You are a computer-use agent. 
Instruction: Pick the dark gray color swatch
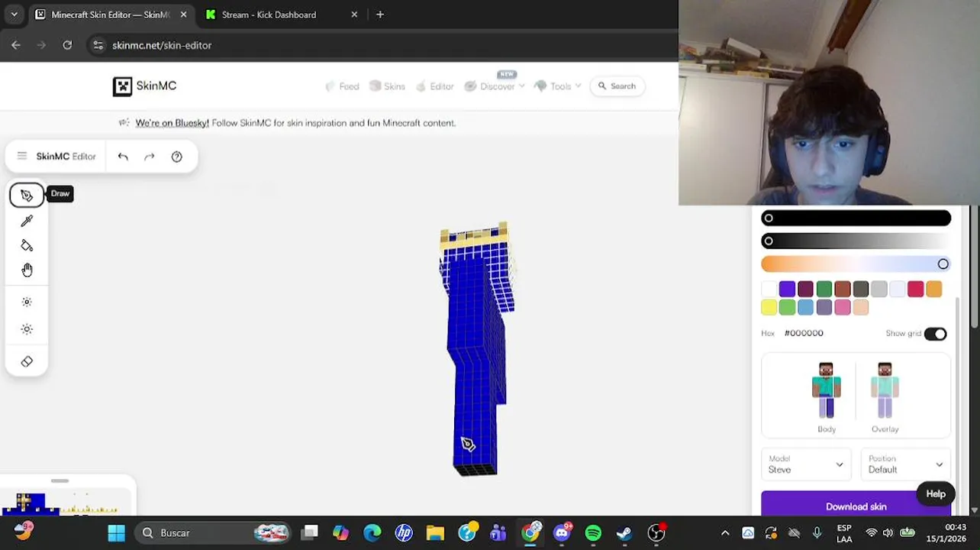pyautogui.click(x=860, y=289)
